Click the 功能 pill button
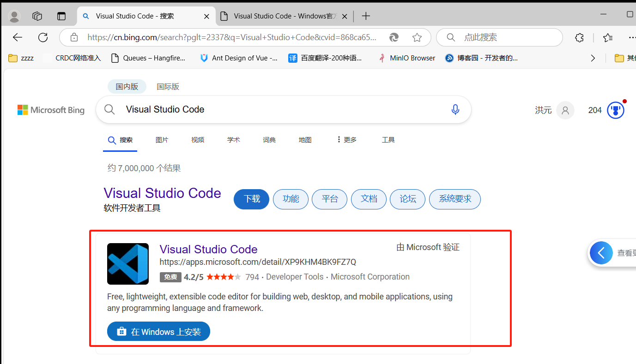The height and width of the screenshot is (364, 636). pyautogui.click(x=291, y=199)
